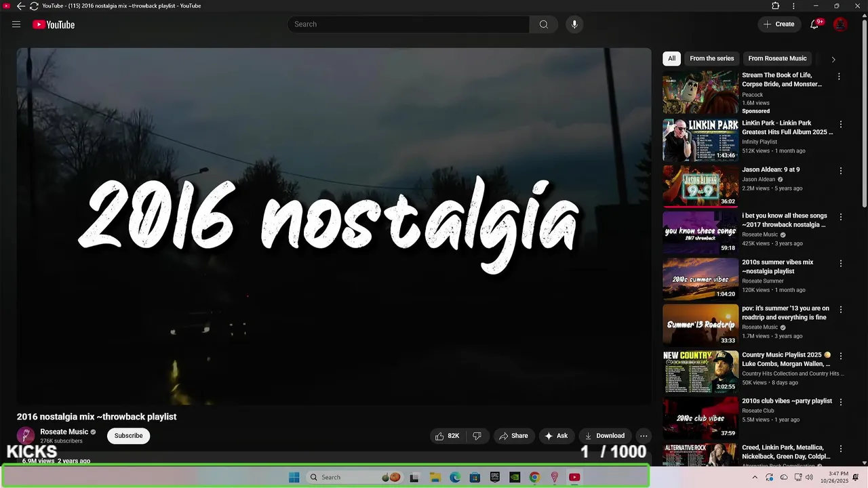868x488 pixels.
Task: Open Jason Aldean 9 at 9 thumbnail
Action: [701, 186]
